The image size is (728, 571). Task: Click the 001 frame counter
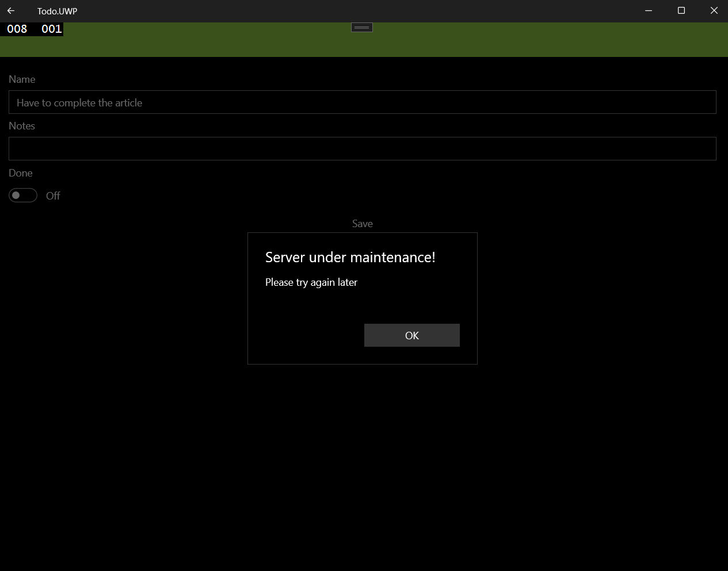(51, 29)
